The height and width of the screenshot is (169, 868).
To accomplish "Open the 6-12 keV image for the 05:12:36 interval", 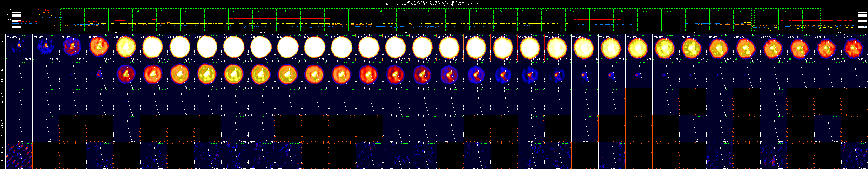I will click(100, 74).
